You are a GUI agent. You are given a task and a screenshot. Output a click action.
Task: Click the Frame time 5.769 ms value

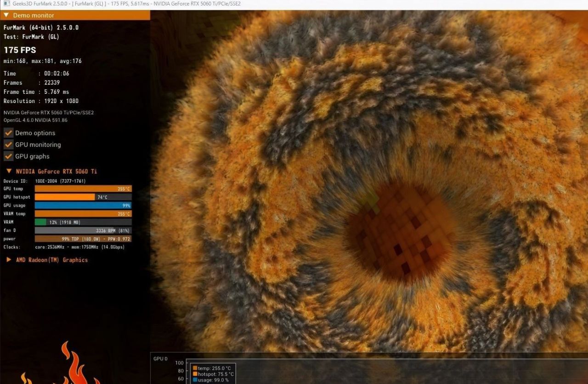[x=57, y=92]
